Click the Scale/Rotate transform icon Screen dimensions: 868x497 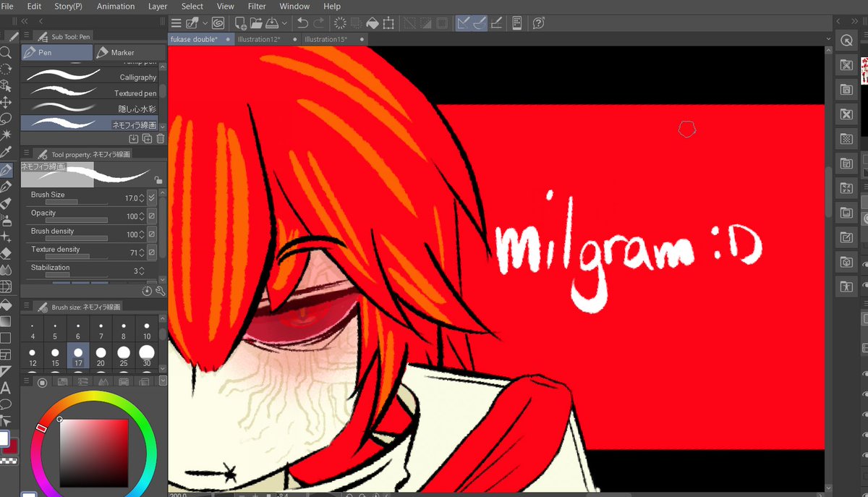click(389, 23)
